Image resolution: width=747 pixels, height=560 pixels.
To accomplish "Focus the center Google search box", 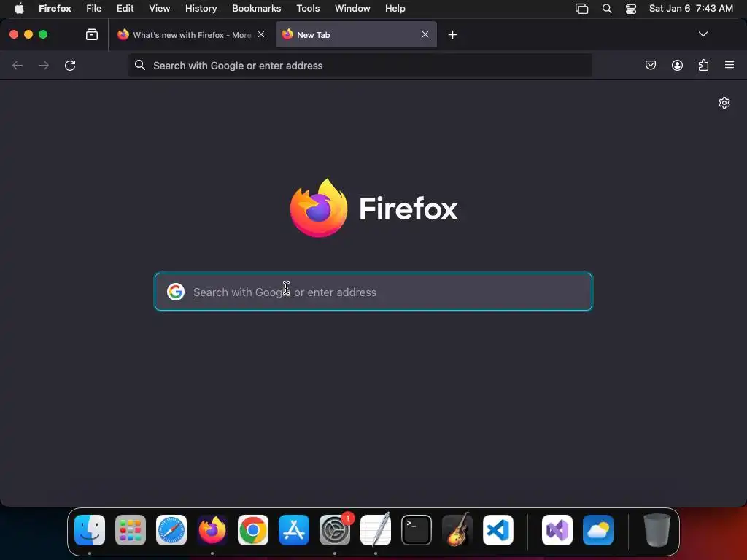I will [373, 292].
